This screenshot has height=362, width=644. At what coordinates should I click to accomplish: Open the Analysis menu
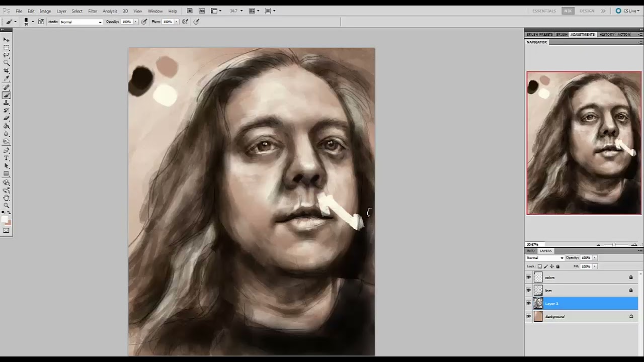point(110,11)
